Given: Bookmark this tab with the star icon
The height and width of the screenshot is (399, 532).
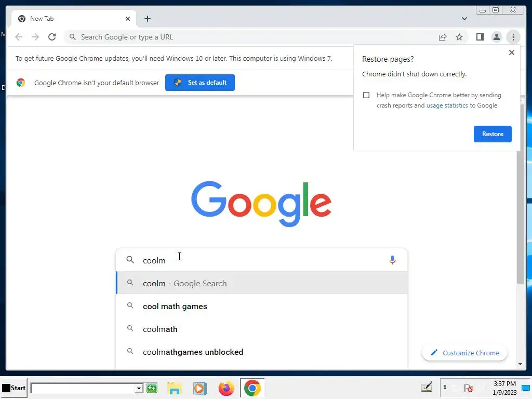Looking at the screenshot, I should [x=459, y=37].
